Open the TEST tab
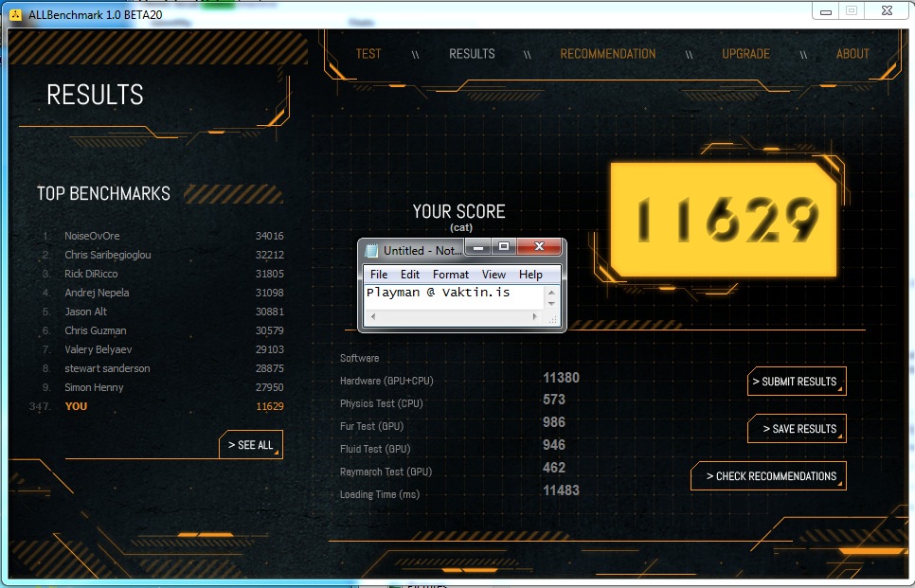This screenshot has height=588, width=915. pyautogui.click(x=368, y=54)
